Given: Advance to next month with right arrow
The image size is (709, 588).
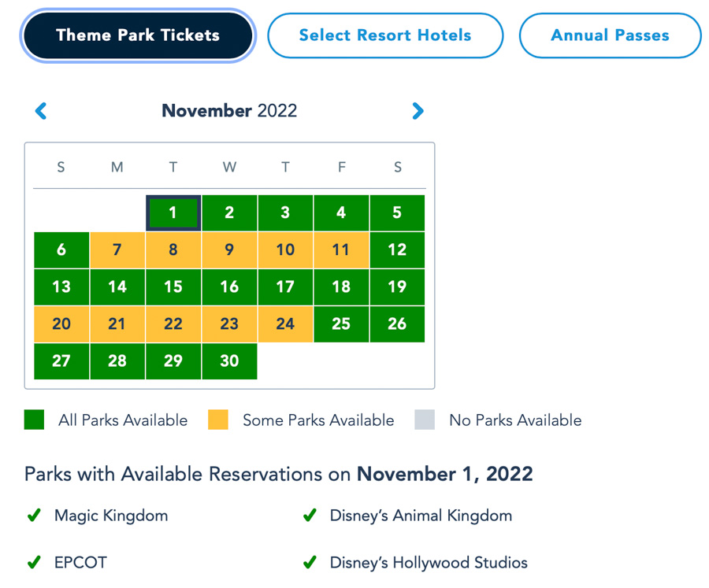Looking at the screenshot, I should (x=418, y=111).
